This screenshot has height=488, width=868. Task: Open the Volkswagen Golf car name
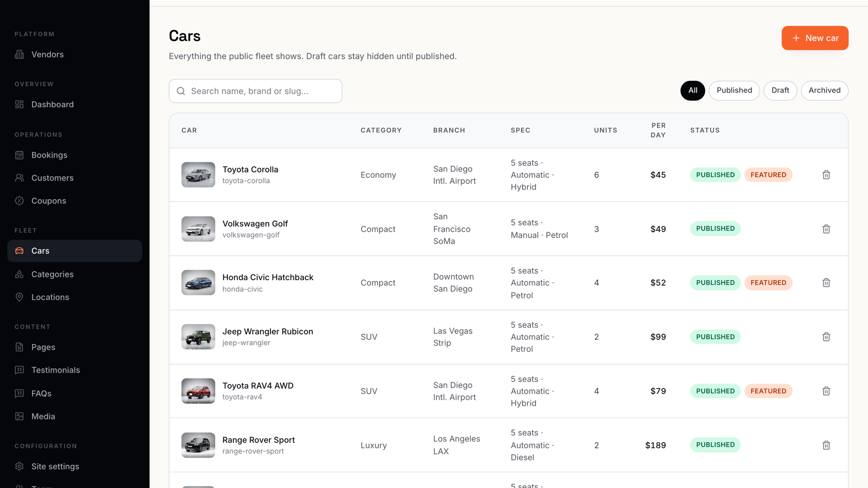tap(255, 224)
